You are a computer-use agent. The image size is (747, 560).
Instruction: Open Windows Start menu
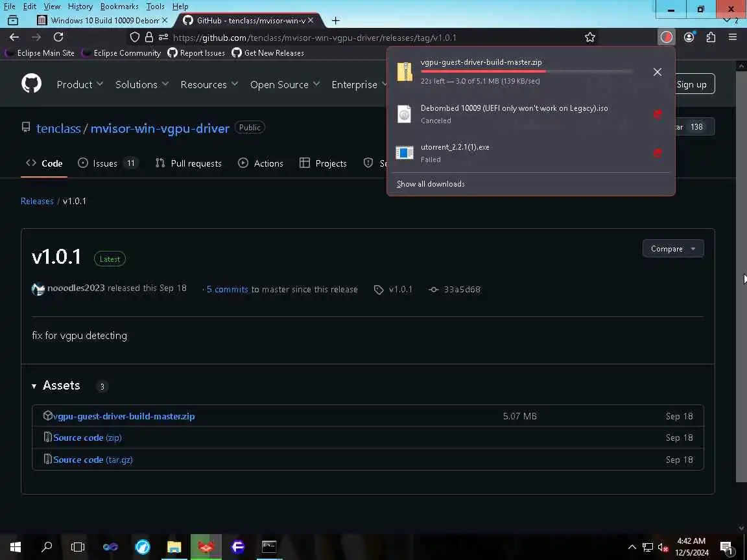[x=16, y=546]
